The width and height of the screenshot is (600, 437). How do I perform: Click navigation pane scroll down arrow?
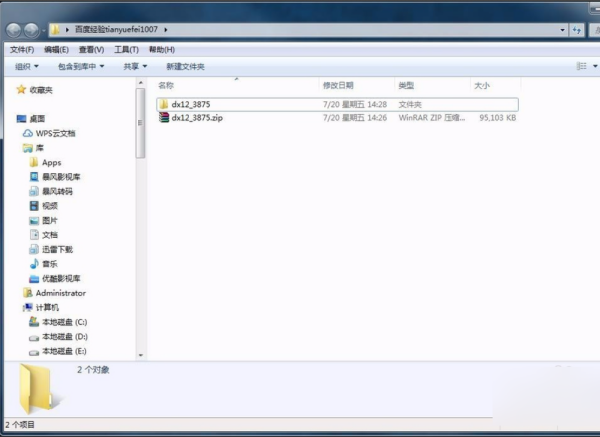[x=140, y=355]
